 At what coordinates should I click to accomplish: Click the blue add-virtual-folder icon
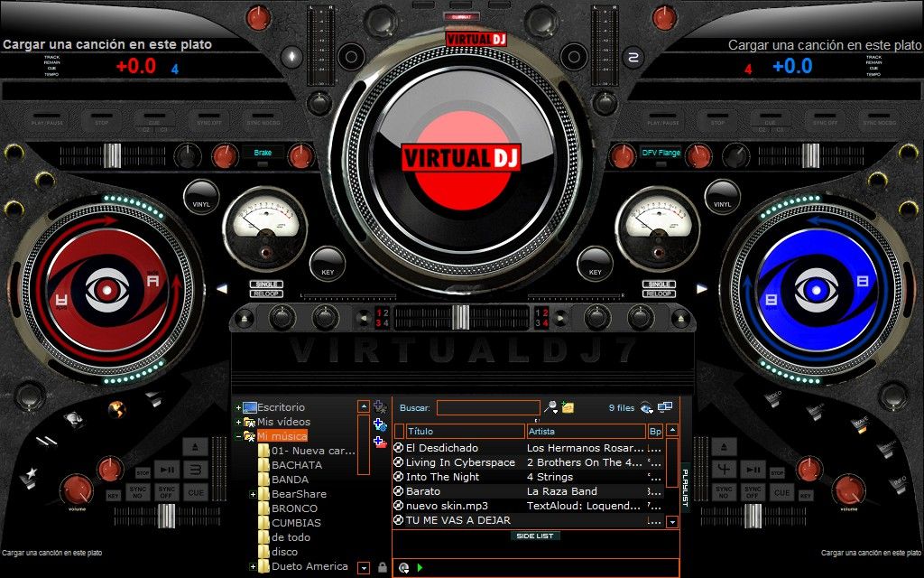coord(380,424)
